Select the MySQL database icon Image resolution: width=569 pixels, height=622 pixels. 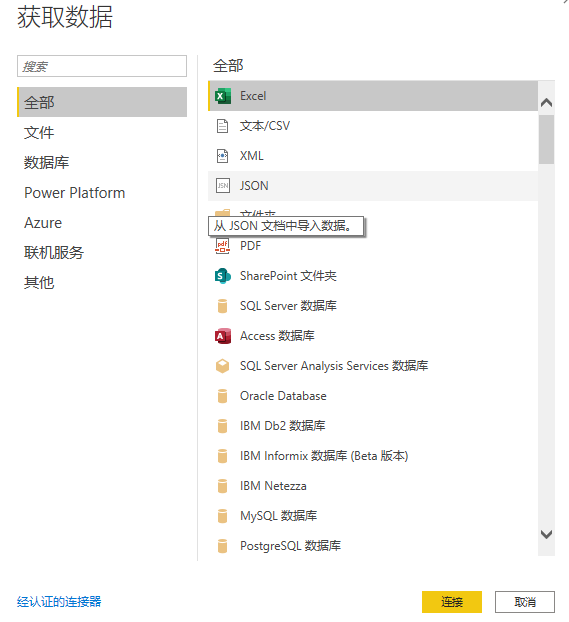[223, 516]
